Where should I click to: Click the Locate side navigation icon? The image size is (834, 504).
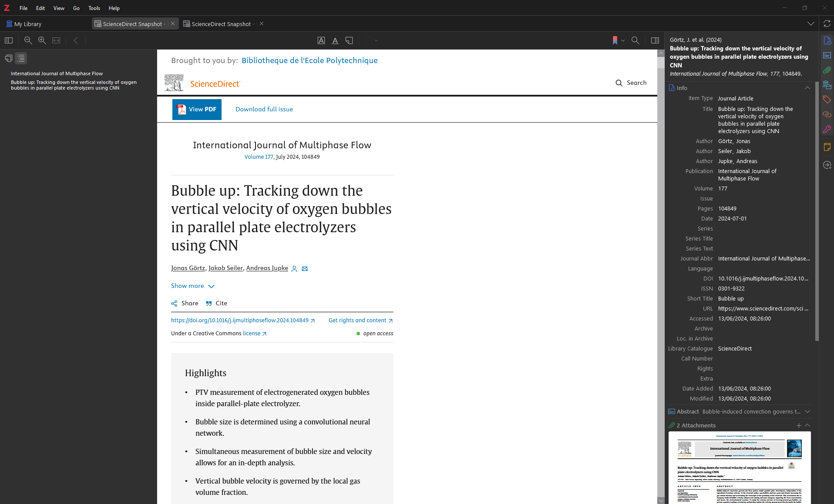(x=827, y=165)
